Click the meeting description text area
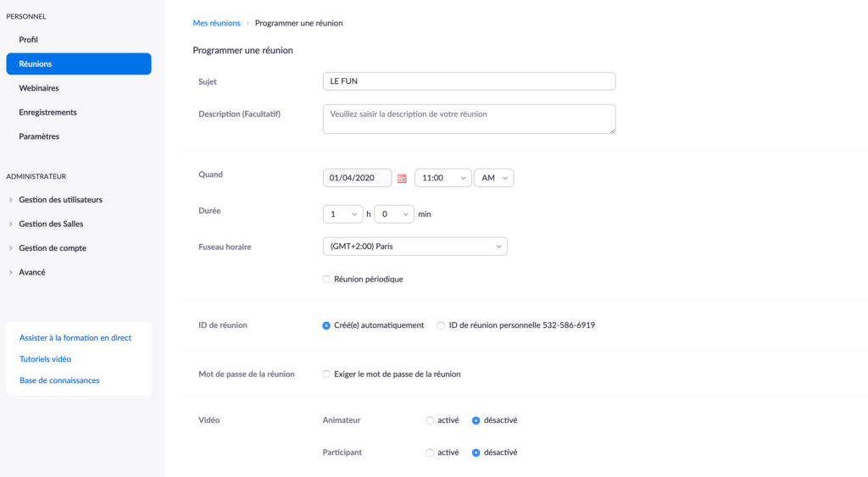Screen dimensions: 868x477 point(470,119)
